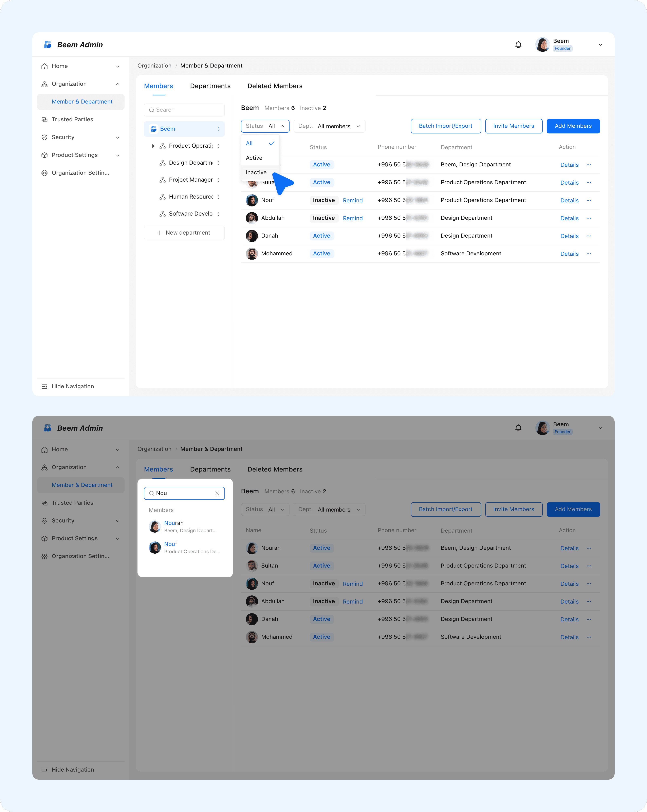Click Nouf's avatar in search results
The width and height of the screenshot is (647, 812).
pos(155,548)
